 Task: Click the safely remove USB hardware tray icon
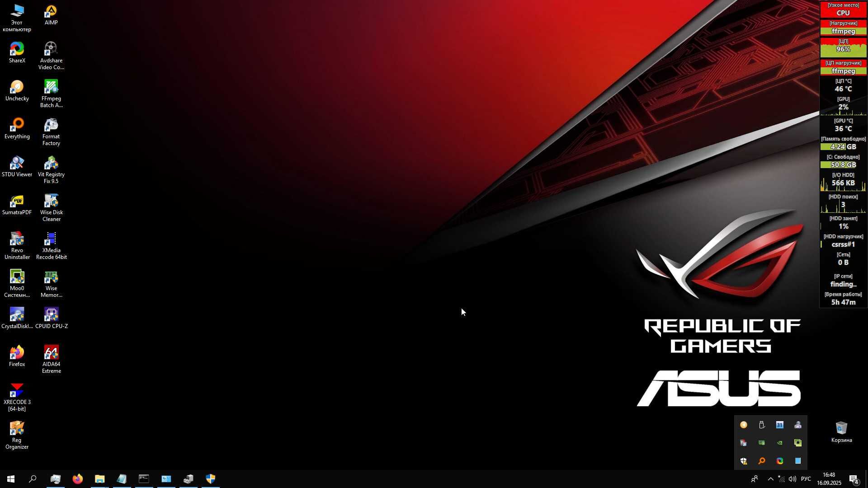point(762,425)
